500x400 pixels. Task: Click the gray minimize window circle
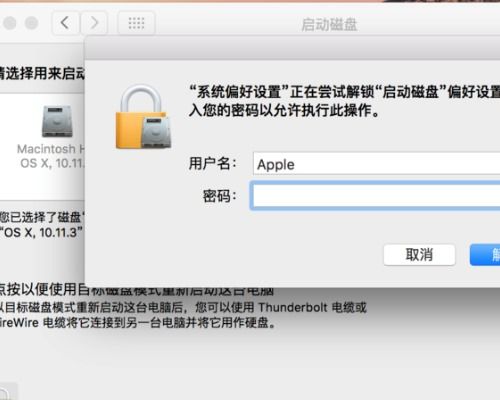[x=9, y=23]
